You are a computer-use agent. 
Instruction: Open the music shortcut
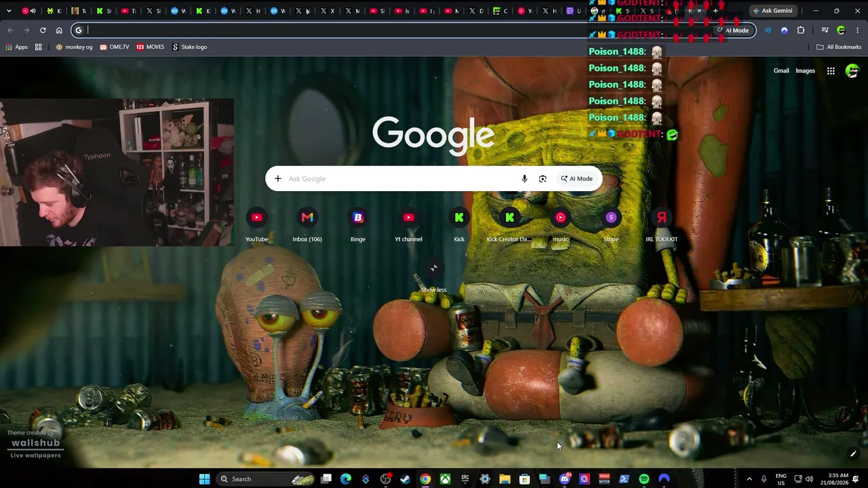pyautogui.click(x=560, y=225)
